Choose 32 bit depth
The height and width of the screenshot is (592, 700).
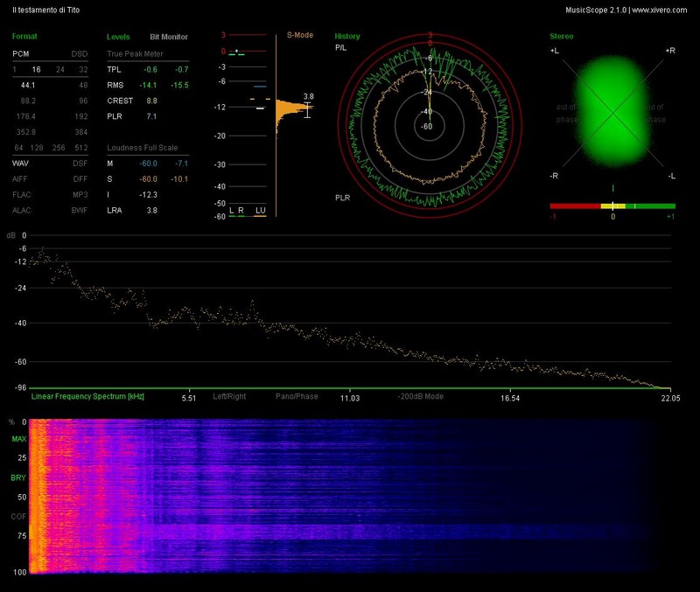[83, 70]
